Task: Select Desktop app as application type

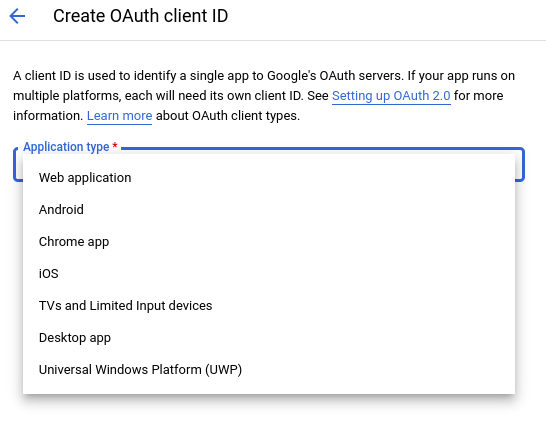Action: click(x=269, y=338)
